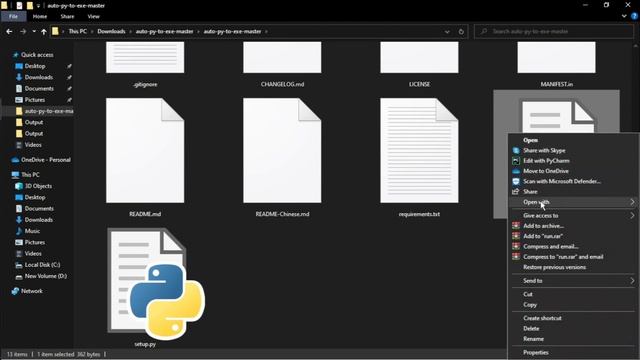The height and width of the screenshot is (360, 640).
Task: Open the Home ribbon tab
Action: tap(40, 16)
